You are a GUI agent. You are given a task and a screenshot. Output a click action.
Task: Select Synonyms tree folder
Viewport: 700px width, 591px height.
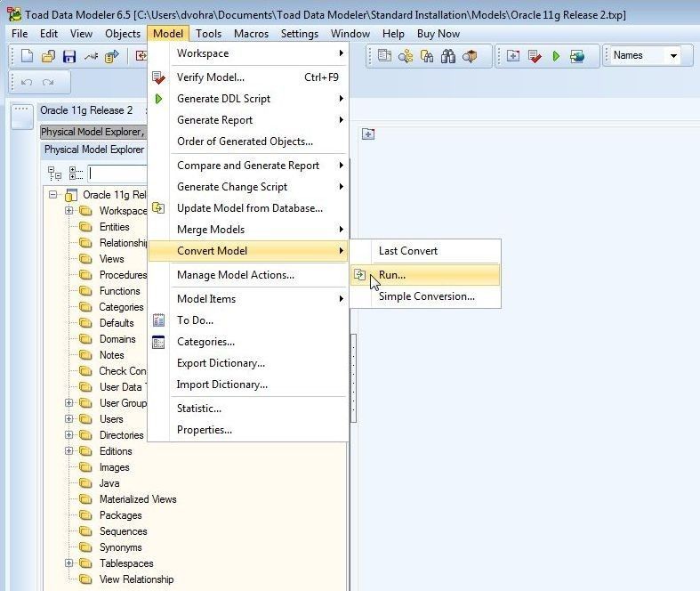[x=120, y=547]
